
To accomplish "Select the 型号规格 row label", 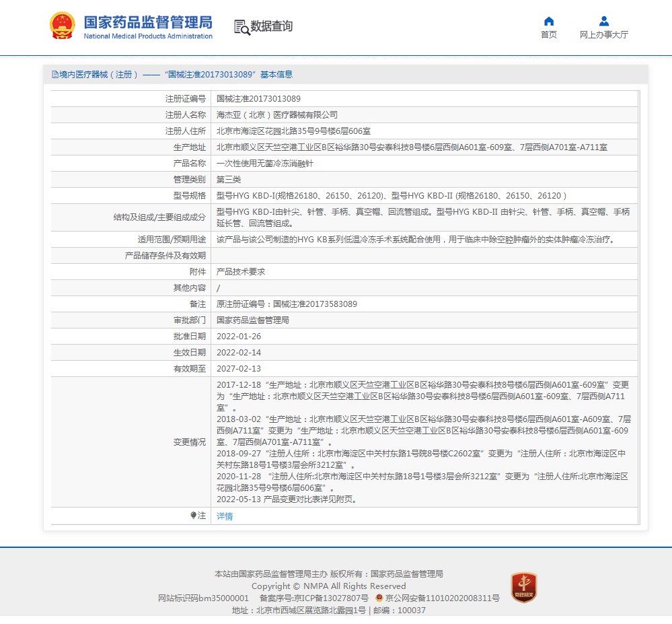I will click(x=190, y=196).
